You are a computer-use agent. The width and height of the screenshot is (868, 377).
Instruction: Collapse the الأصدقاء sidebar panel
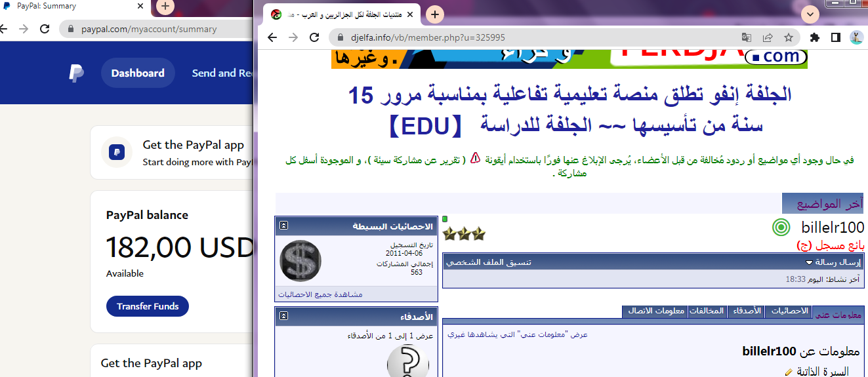[x=283, y=316]
